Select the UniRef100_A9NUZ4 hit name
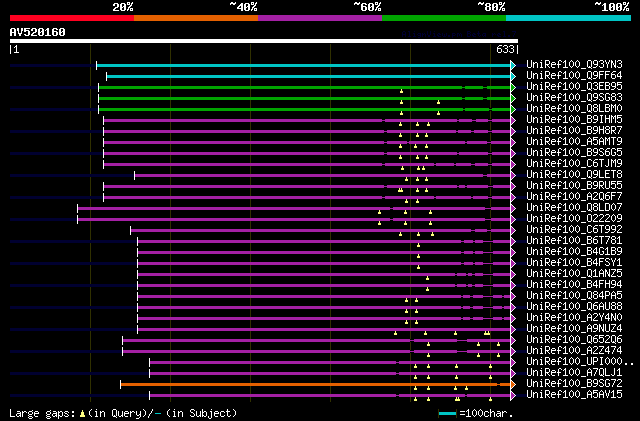 pos(574,329)
